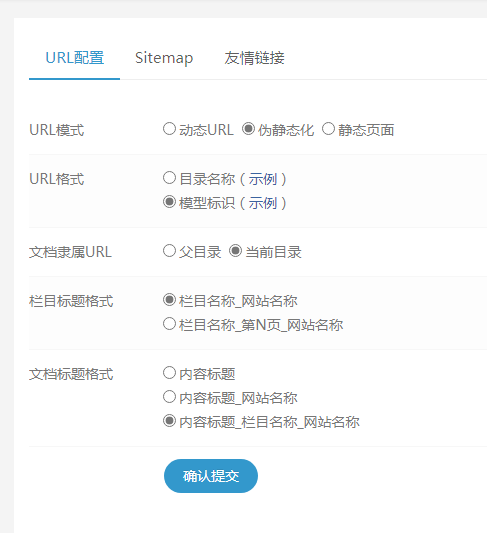Select 动态URL radio option
The height and width of the screenshot is (533, 487).
pos(169,129)
